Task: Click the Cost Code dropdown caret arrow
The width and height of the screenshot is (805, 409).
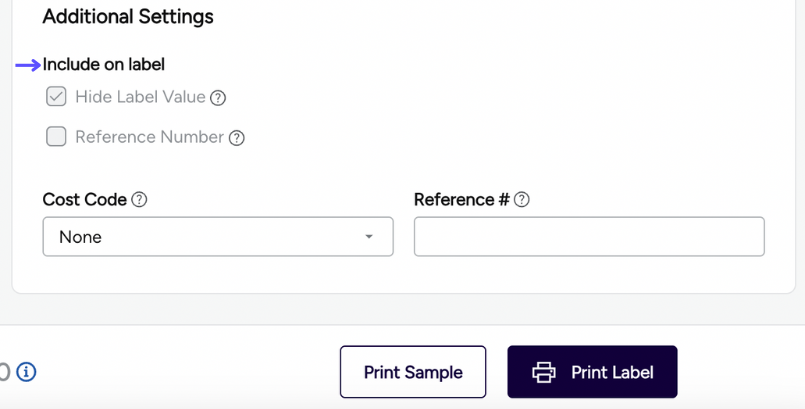Action: pos(369,237)
